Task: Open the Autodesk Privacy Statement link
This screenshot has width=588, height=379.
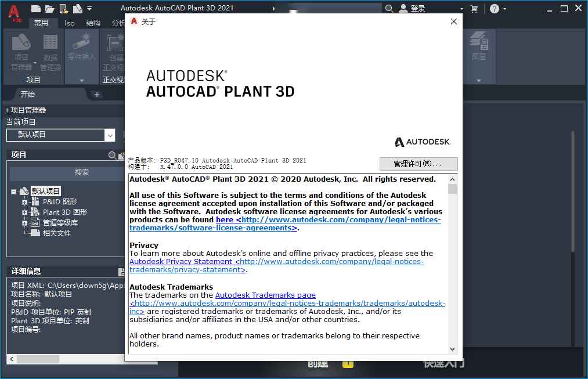Action: click(x=181, y=262)
